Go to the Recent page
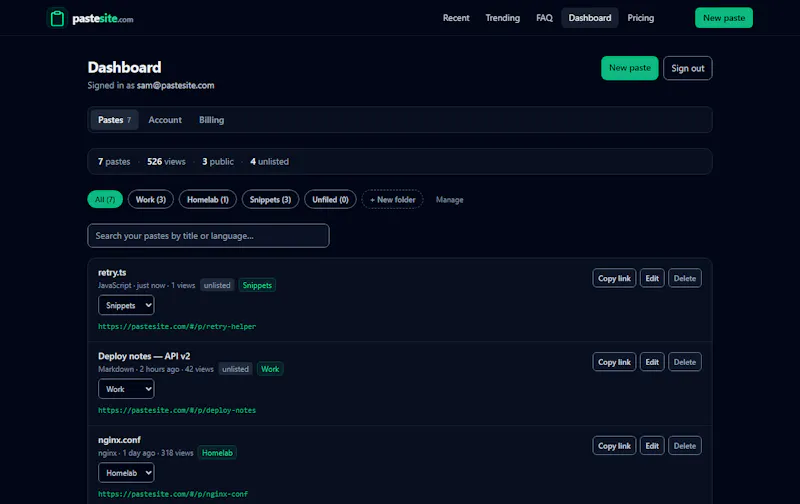The image size is (800, 504). [456, 18]
